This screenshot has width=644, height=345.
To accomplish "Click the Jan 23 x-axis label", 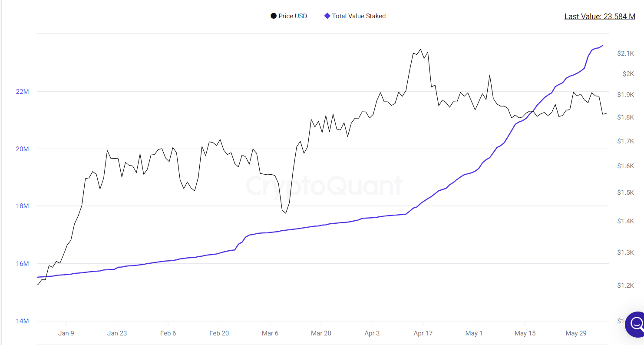I will (x=117, y=333).
